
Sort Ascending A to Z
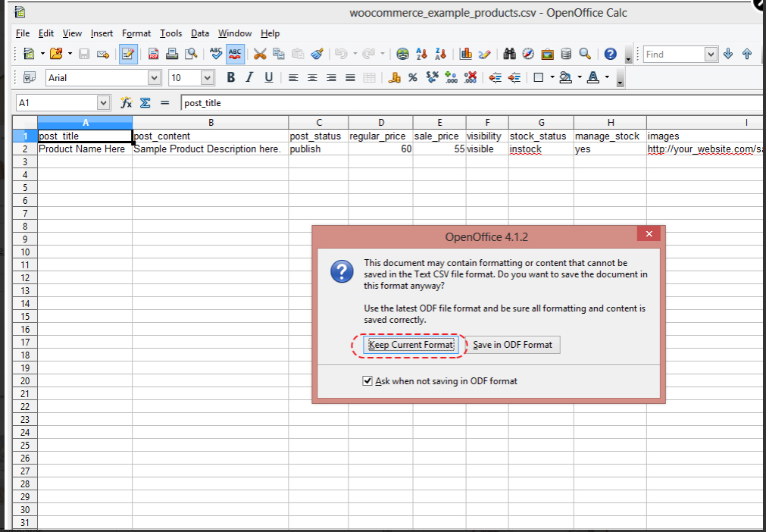[x=421, y=55]
